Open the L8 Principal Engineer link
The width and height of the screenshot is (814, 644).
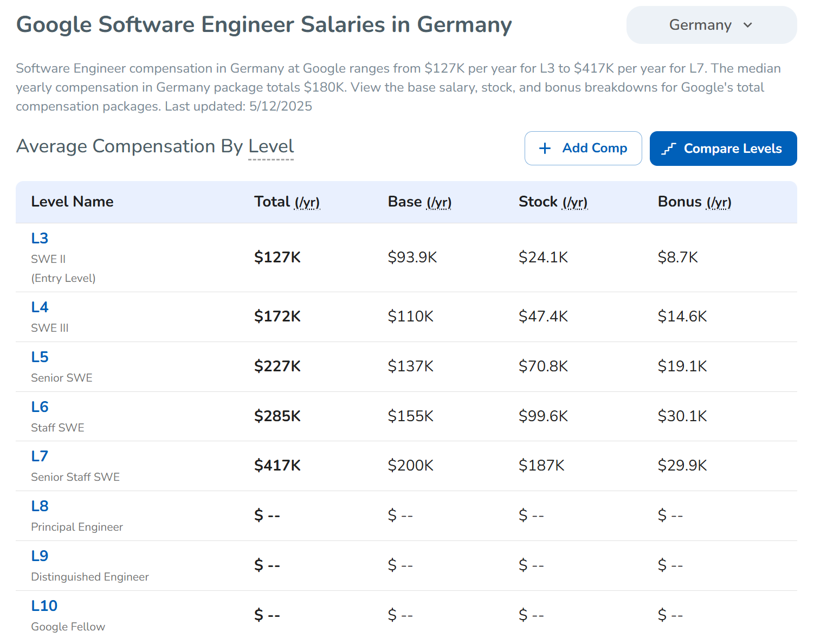[40, 506]
